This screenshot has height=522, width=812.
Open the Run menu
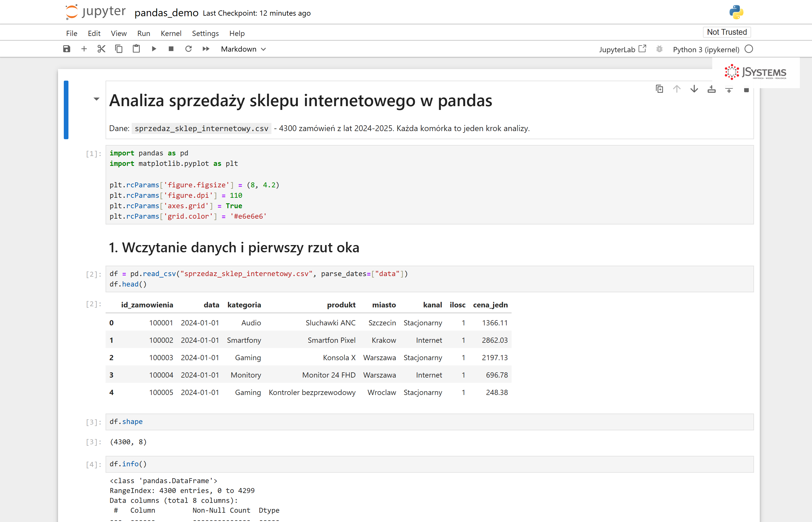pos(144,33)
